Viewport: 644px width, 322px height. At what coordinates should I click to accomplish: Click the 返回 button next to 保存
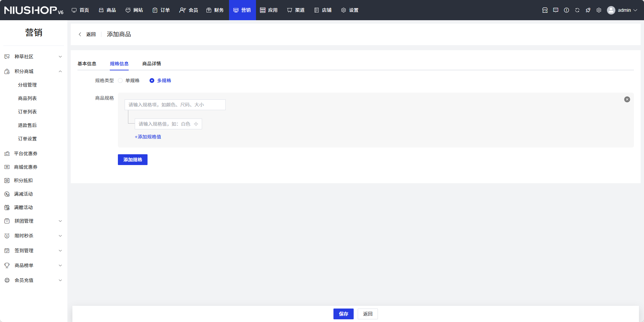(368, 314)
